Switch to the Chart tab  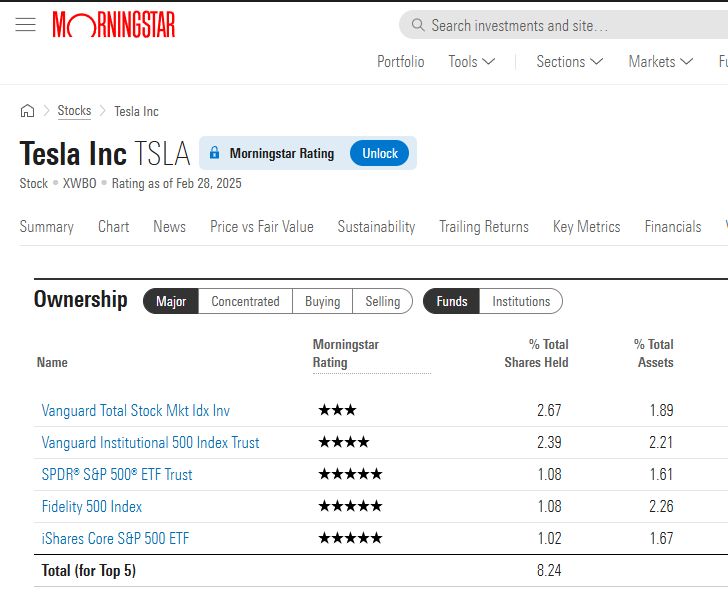point(114,227)
